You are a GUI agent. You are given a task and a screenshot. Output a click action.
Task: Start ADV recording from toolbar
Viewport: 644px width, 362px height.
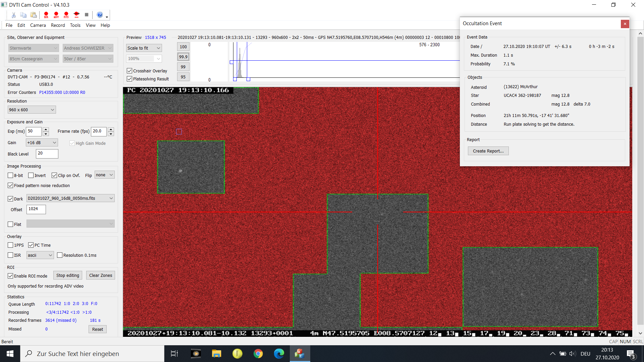pos(56,15)
